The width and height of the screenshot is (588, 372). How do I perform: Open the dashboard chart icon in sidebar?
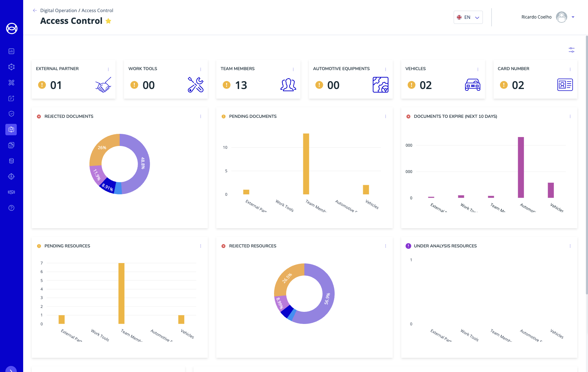pos(11,51)
